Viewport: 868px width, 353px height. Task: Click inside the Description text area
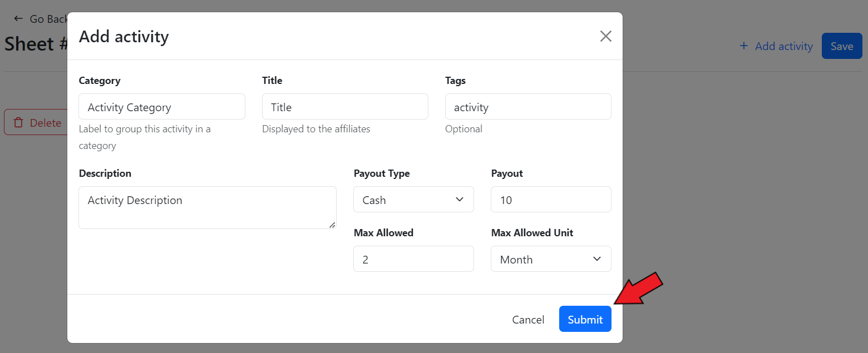(x=207, y=207)
